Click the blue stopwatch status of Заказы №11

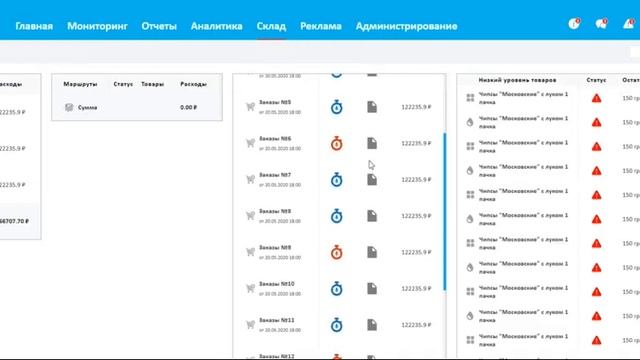pyautogui.click(x=336, y=325)
